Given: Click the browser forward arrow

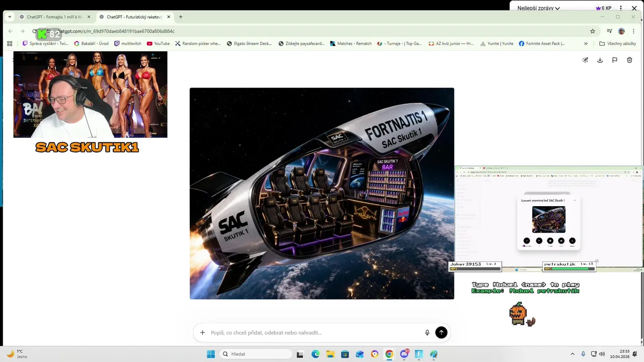Looking at the screenshot, I should coord(22,31).
